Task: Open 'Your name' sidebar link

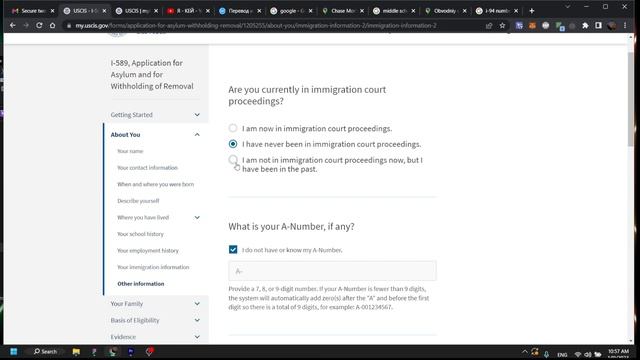Action: pos(130,151)
